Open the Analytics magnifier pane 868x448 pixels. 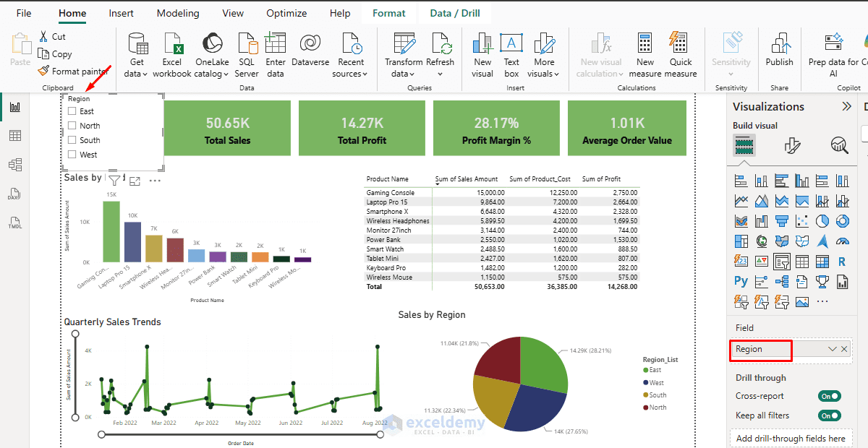pos(839,145)
